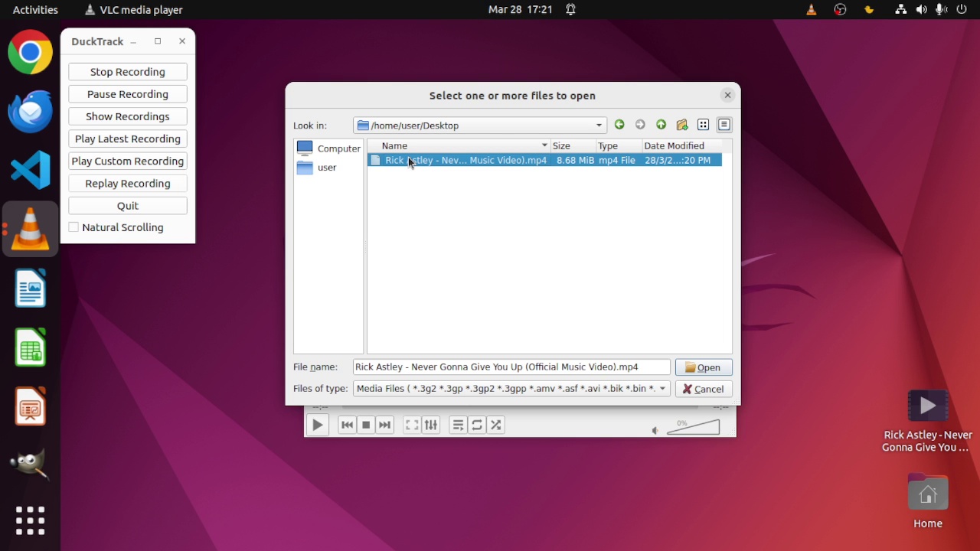Go to parent directory with up arrow
980x551 pixels.
tap(661, 125)
